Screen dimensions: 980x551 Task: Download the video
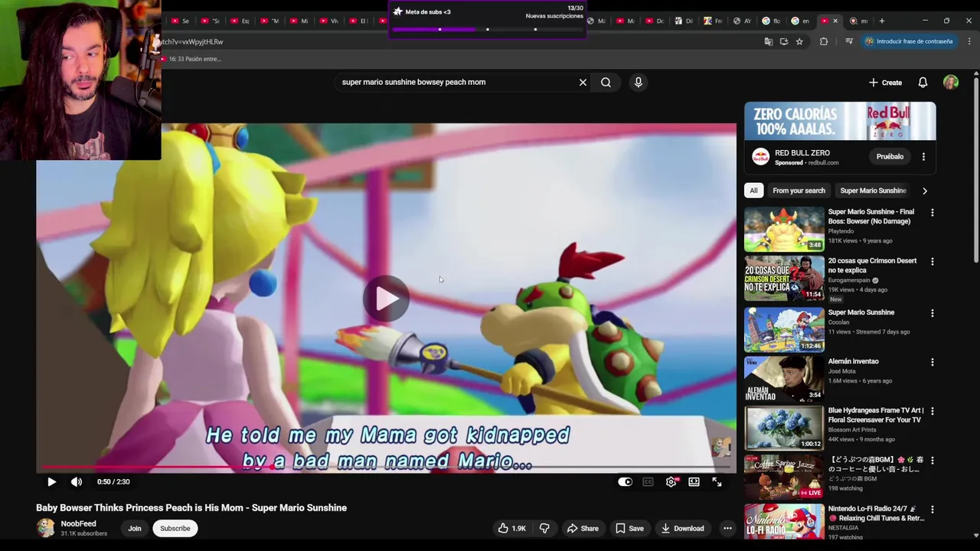(682, 528)
